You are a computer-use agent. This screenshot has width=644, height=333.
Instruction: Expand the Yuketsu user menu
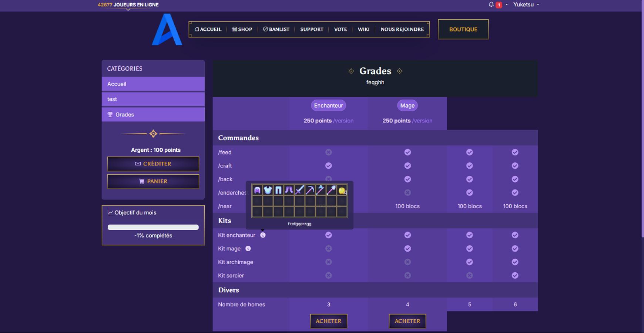pos(526,5)
